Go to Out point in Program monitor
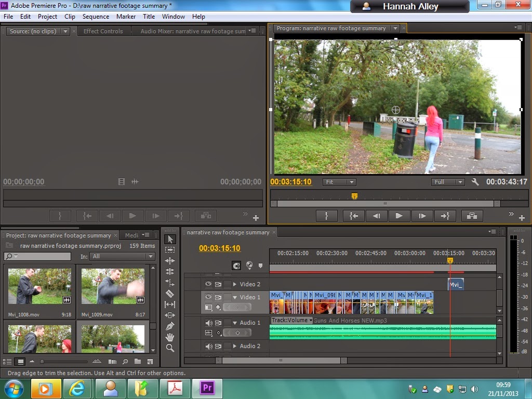The image size is (532, 399). pos(445,216)
